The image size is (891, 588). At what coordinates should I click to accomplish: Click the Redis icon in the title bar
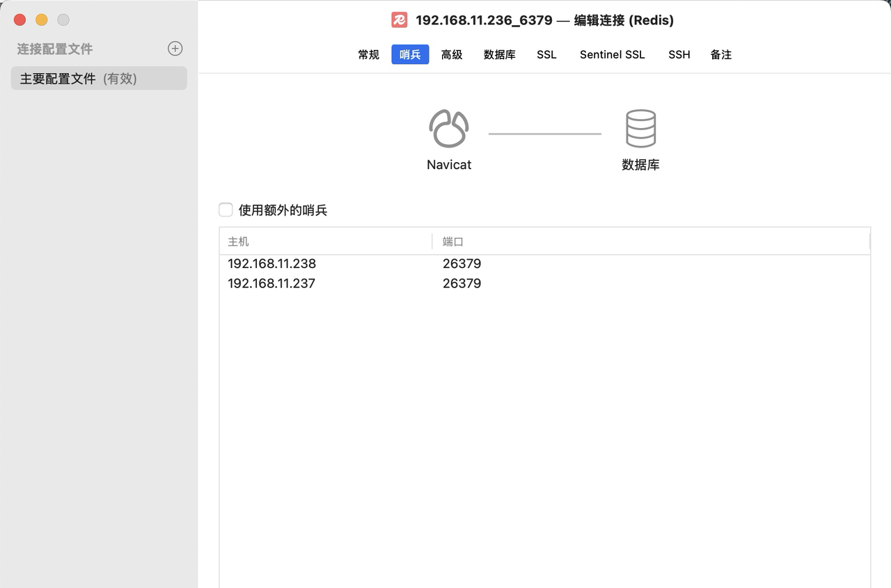click(x=398, y=20)
